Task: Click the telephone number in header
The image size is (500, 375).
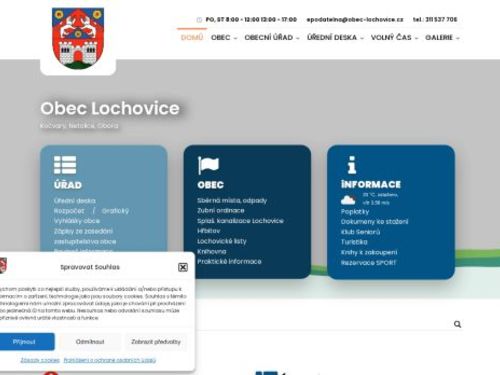Action: pyautogui.click(x=435, y=20)
